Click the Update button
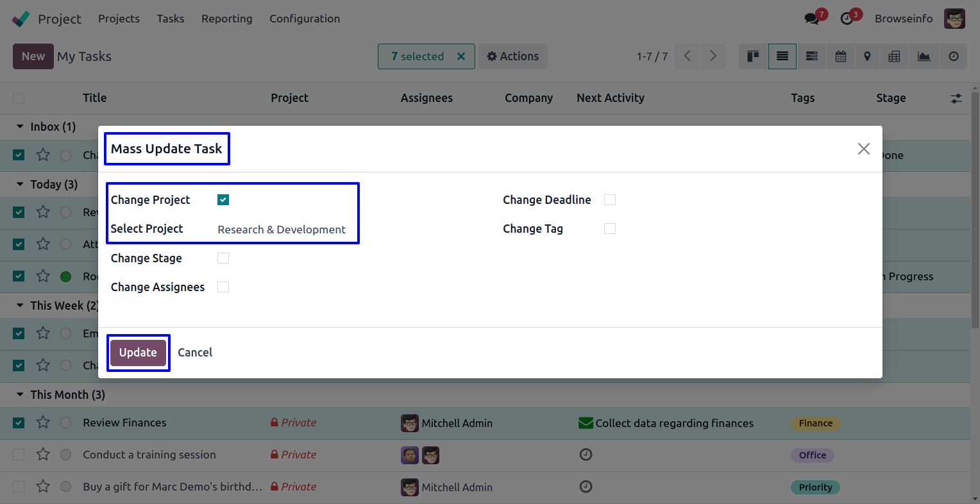This screenshot has width=980, height=504. [x=138, y=353]
